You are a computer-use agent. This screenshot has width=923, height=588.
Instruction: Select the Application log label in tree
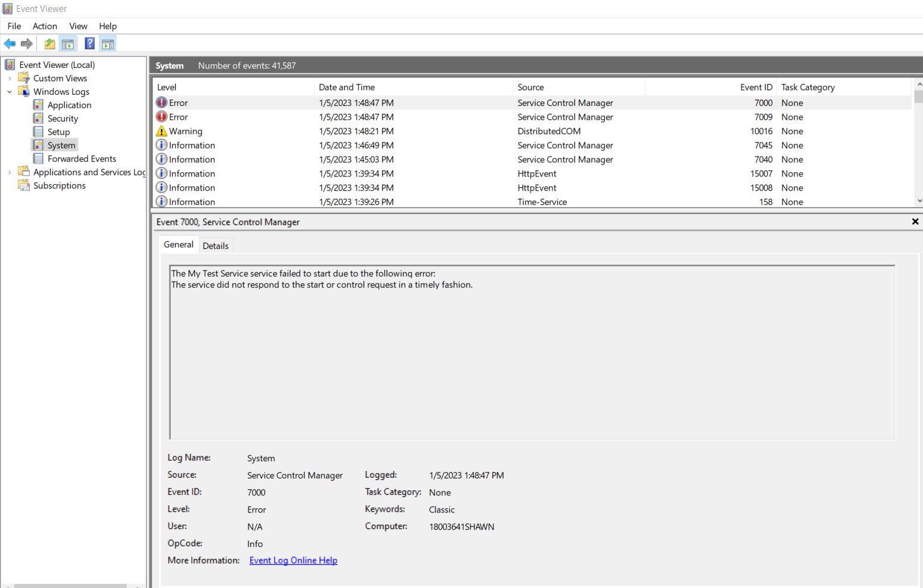coord(70,105)
